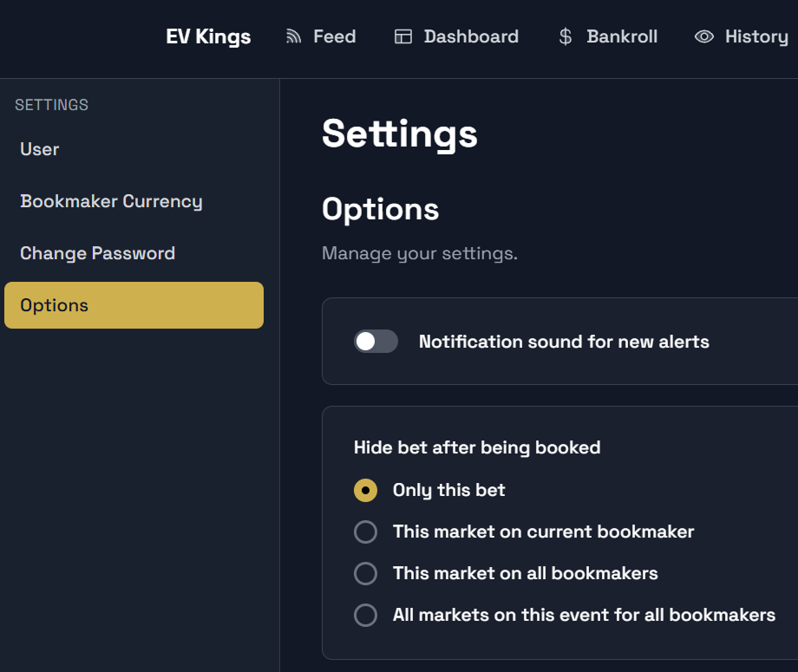The width and height of the screenshot is (798, 672).
Task: Click the Dashboard layout icon
Action: pyautogui.click(x=403, y=36)
